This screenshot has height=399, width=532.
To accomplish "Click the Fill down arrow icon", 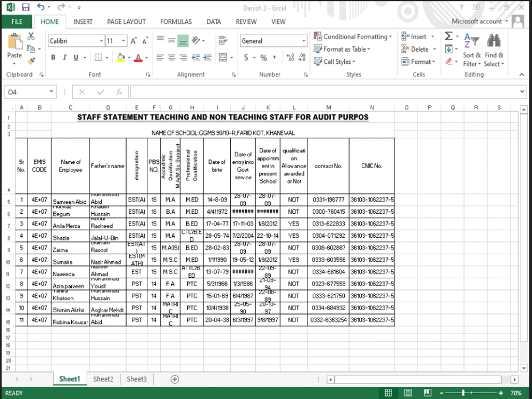I will [448, 49].
